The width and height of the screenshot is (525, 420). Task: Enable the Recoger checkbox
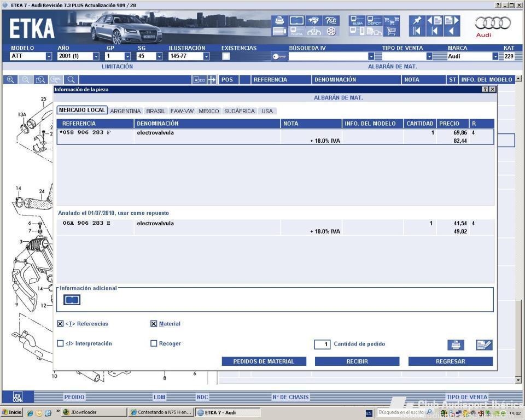(154, 343)
